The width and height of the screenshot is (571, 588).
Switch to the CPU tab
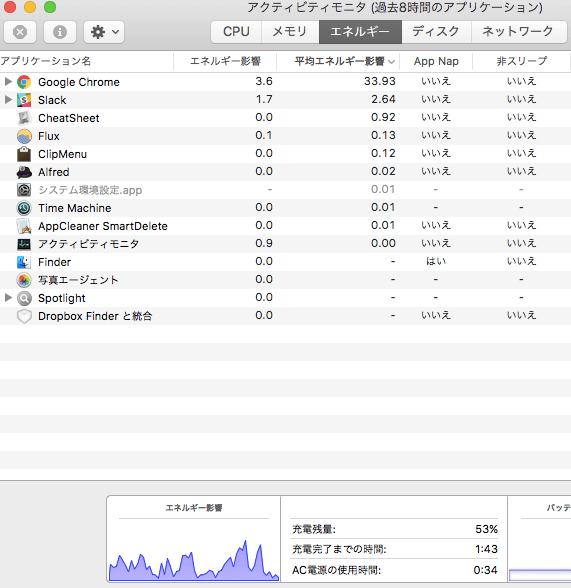pyautogui.click(x=236, y=32)
